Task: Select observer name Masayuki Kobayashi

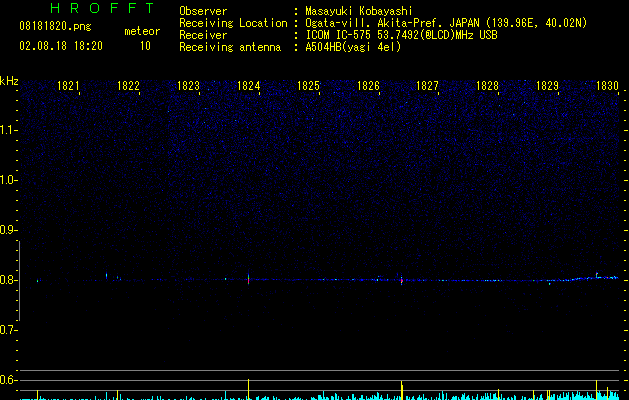Action: pyautogui.click(x=359, y=11)
